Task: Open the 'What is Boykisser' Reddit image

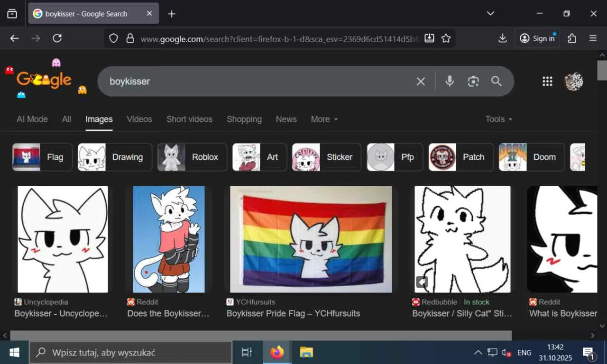Action: [562, 239]
